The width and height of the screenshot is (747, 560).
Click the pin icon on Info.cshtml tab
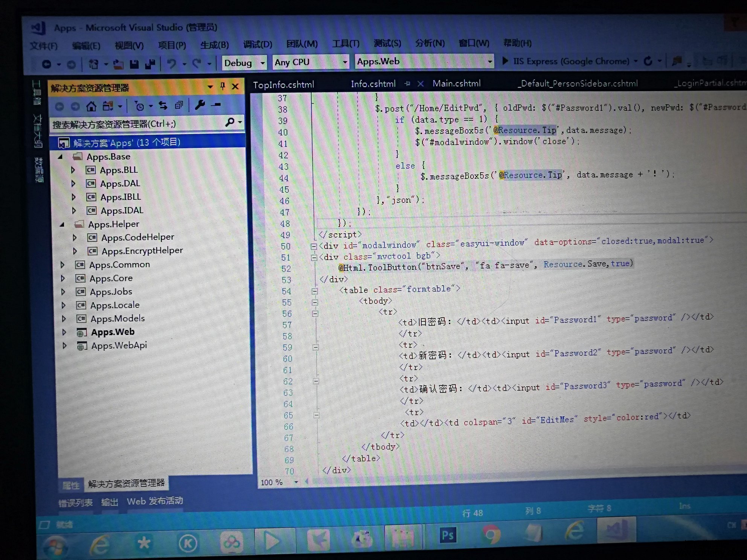pyautogui.click(x=407, y=84)
